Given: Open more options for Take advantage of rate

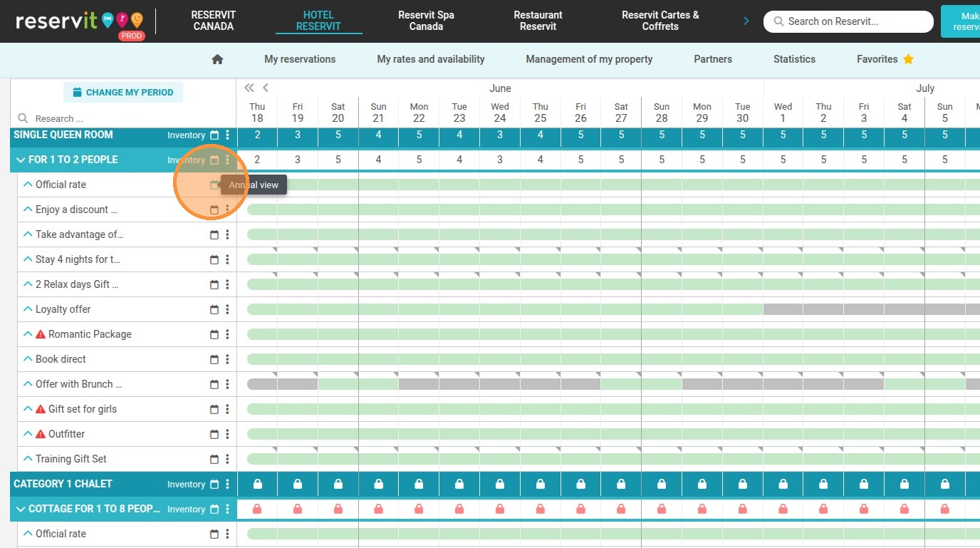Looking at the screenshot, I should 227,235.
